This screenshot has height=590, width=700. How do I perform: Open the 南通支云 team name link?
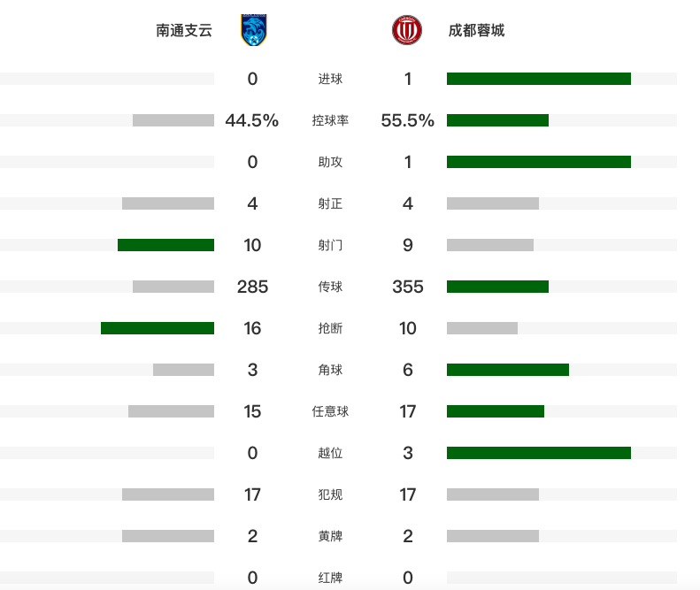click(x=184, y=30)
